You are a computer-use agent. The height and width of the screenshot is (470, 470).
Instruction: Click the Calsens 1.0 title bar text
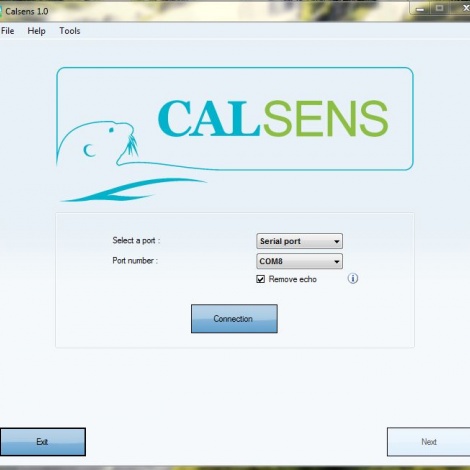pos(27,12)
